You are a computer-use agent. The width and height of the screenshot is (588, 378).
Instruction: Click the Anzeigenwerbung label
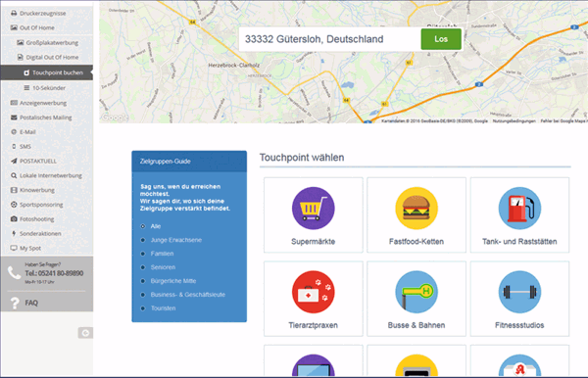[43, 103]
